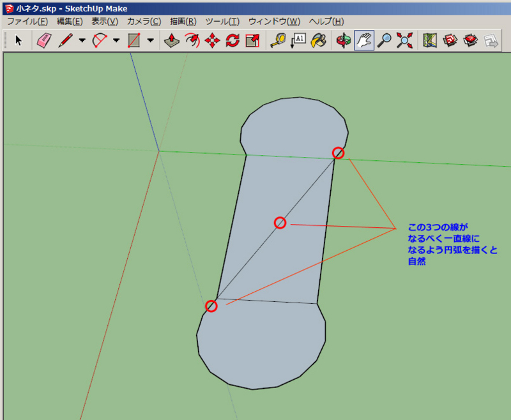Select the Eraser tool
Screen dimensions: 511x420
[42, 40]
